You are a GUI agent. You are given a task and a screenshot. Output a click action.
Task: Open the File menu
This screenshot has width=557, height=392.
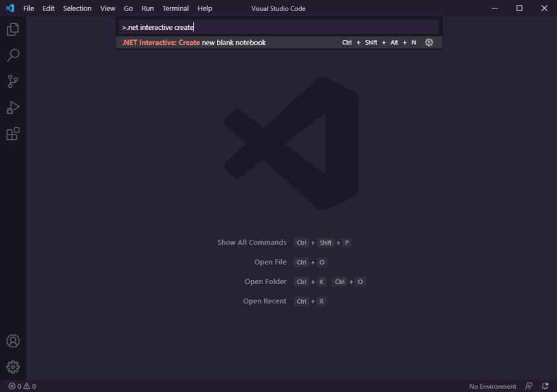pyautogui.click(x=28, y=8)
